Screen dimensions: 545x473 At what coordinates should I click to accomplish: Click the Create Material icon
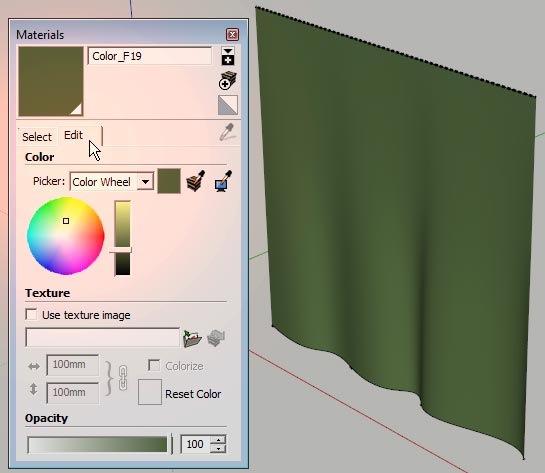pyautogui.click(x=228, y=80)
